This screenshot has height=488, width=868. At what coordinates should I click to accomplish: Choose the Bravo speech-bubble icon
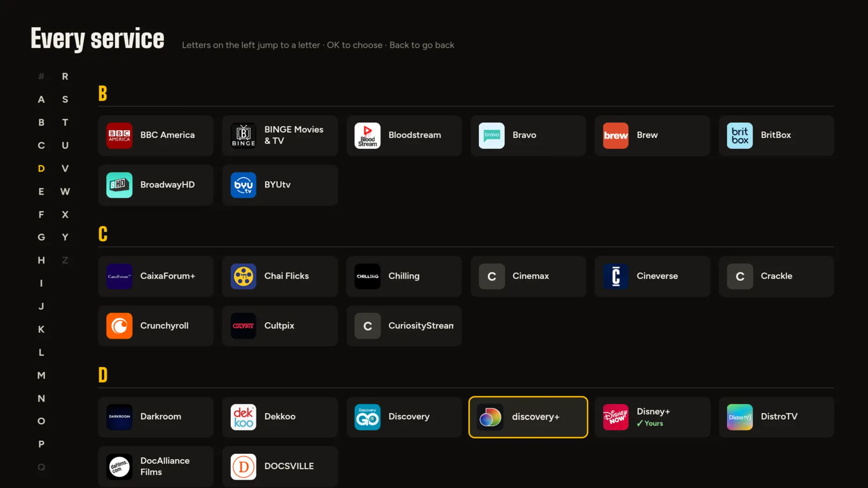[x=491, y=136]
